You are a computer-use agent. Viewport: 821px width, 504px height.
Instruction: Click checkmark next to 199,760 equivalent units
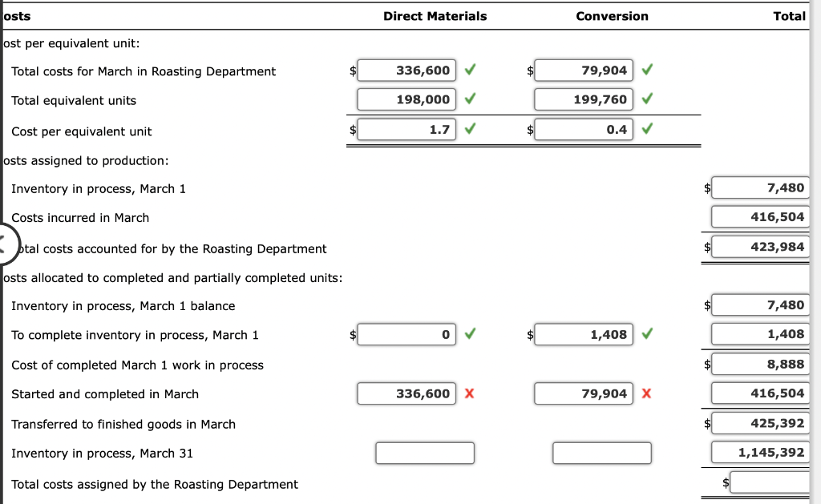(646, 99)
